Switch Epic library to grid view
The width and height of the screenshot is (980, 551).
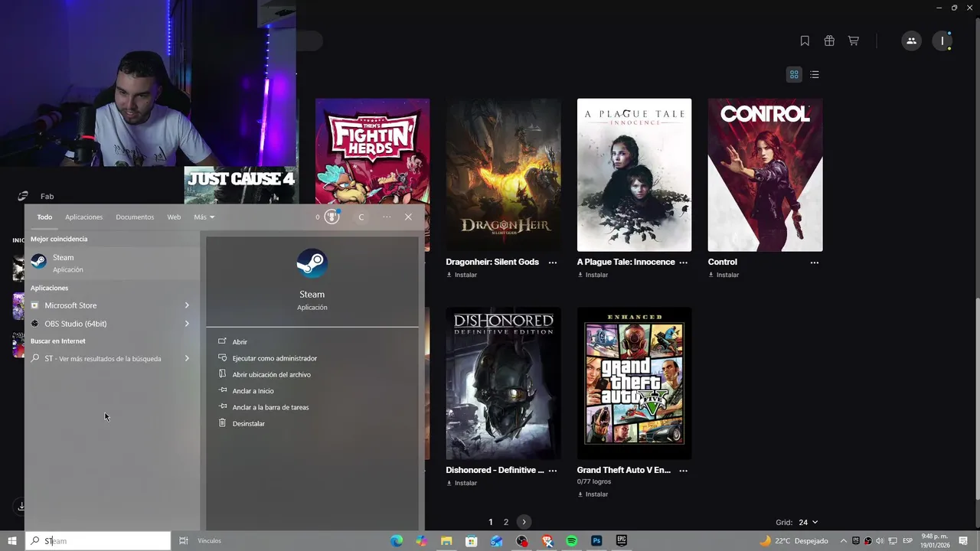[794, 74]
